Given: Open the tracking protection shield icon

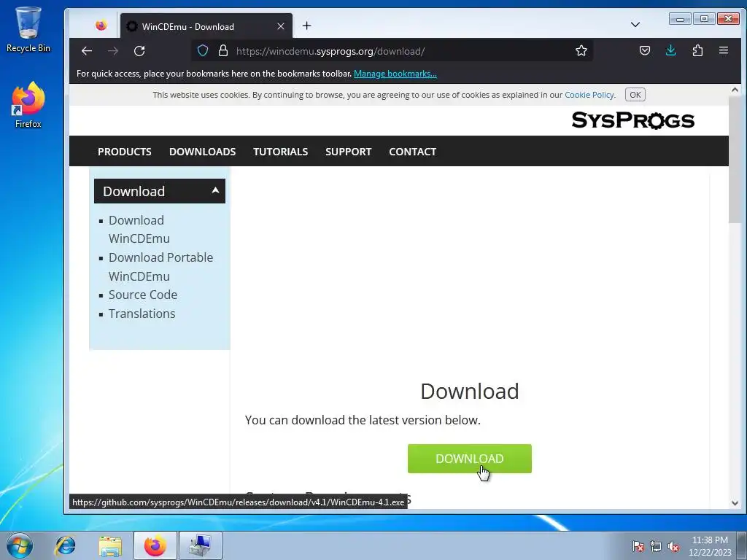Looking at the screenshot, I should click(x=203, y=51).
